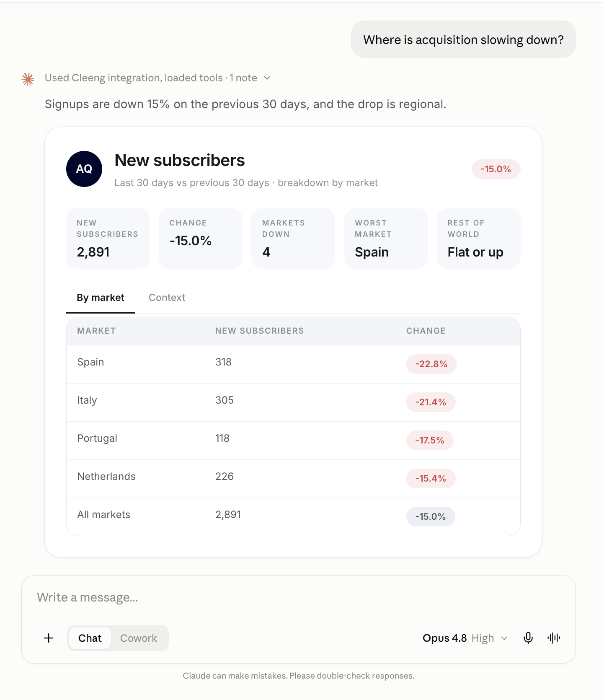Click the Worst Market Spain card
Viewport: 604px width, 700px height.
point(386,239)
